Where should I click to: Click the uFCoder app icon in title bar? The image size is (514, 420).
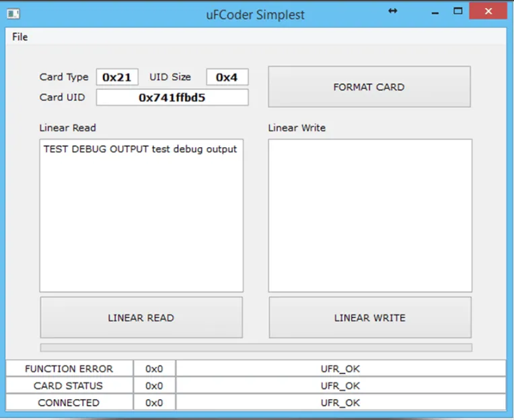coord(13,13)
